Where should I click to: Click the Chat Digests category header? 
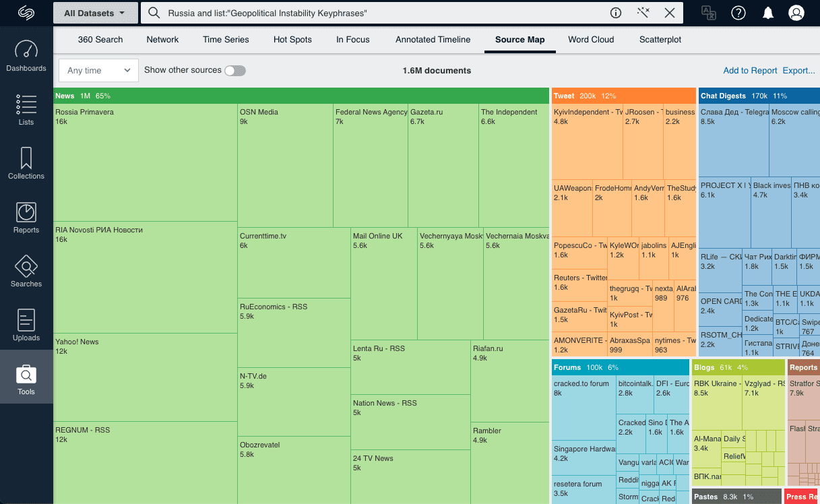[x=759, y=96]
